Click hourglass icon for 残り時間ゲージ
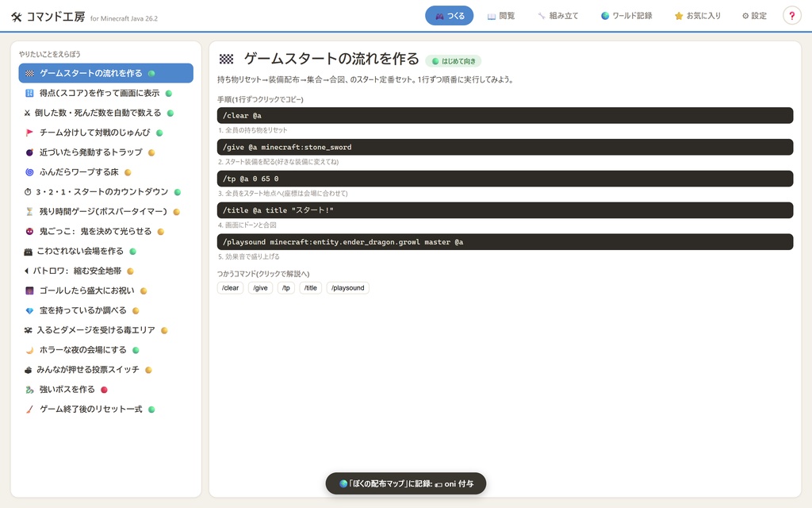Screen dimensions: 812x508 click(x=29, y=211)
